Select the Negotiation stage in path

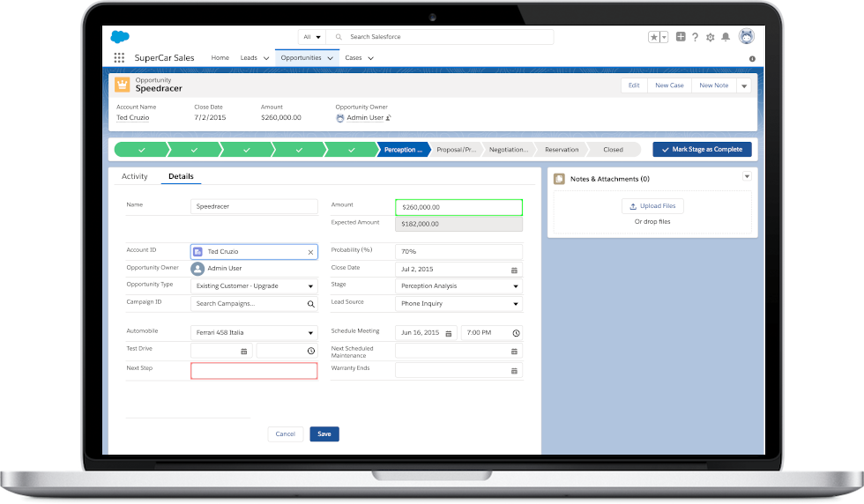[509, 149]
